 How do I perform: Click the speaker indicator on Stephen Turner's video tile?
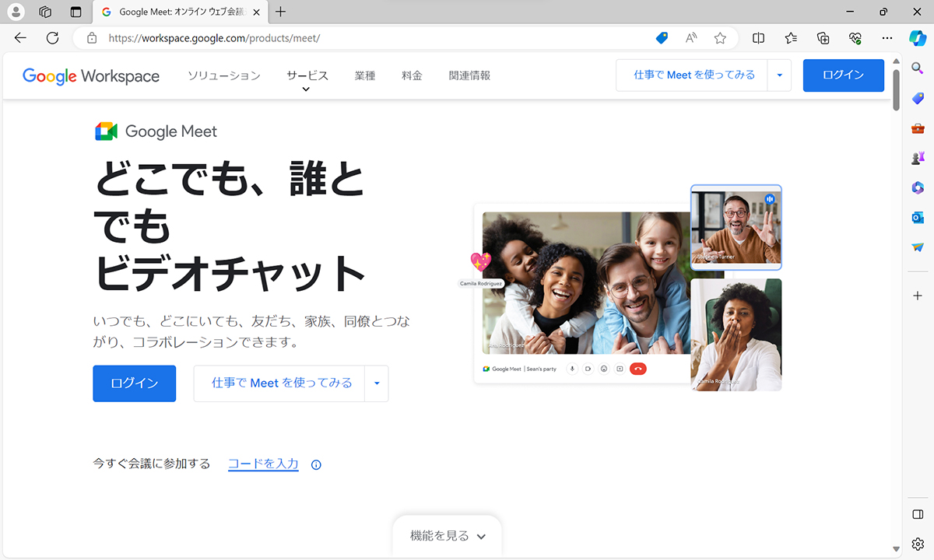[x=770, y=199]
